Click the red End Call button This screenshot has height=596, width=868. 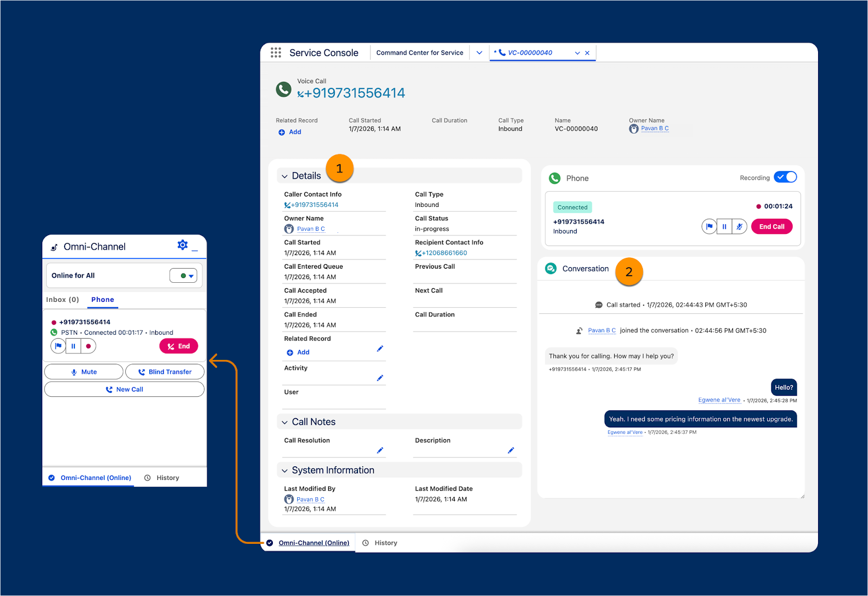coord(771,226)
